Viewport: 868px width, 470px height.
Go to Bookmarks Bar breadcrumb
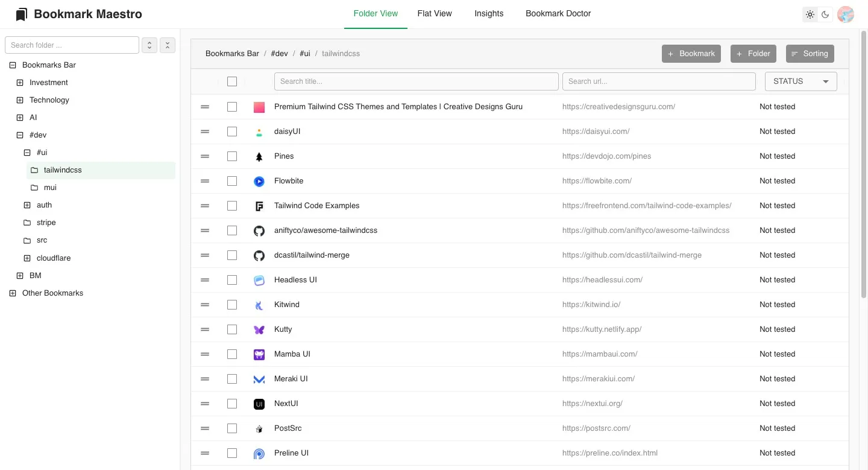point(232,54)
